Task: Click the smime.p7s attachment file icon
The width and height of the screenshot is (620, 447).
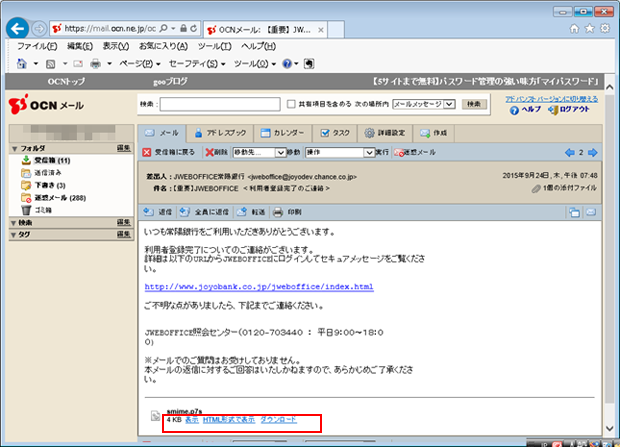Action: 155,416
